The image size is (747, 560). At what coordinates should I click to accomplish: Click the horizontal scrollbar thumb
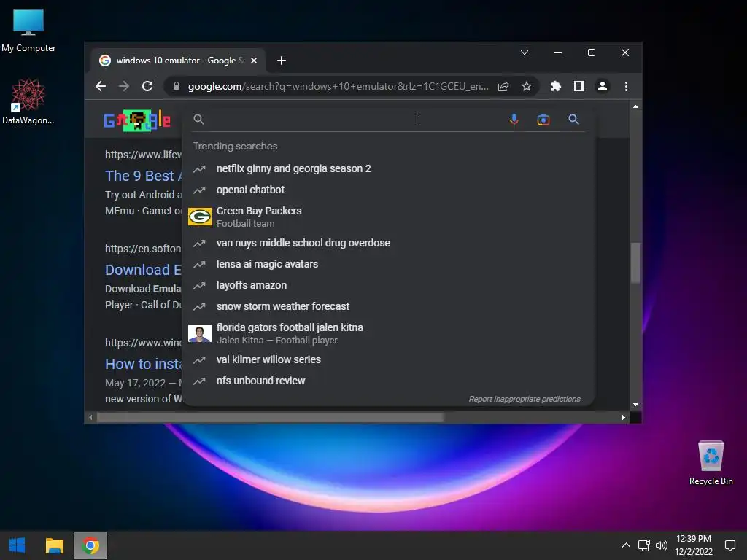(x=270, y=418)
